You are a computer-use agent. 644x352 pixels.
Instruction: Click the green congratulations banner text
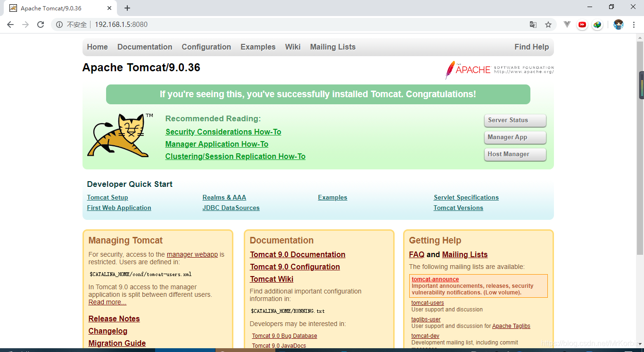click(318, 94)
